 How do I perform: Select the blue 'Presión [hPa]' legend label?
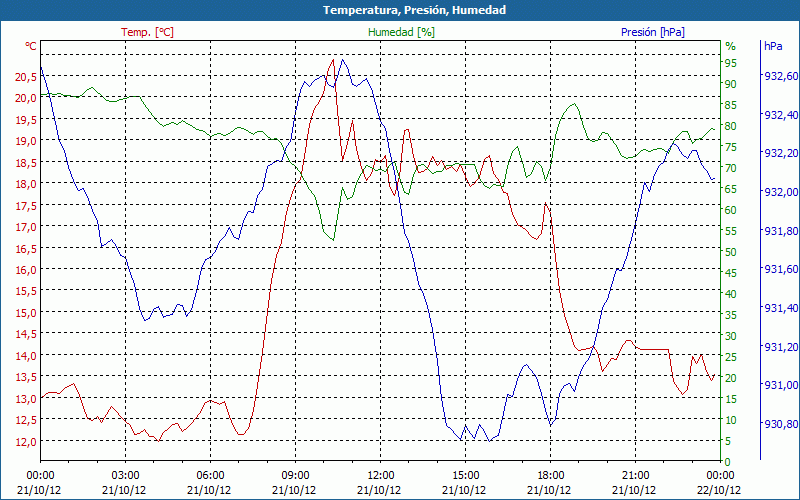[653, 32]
